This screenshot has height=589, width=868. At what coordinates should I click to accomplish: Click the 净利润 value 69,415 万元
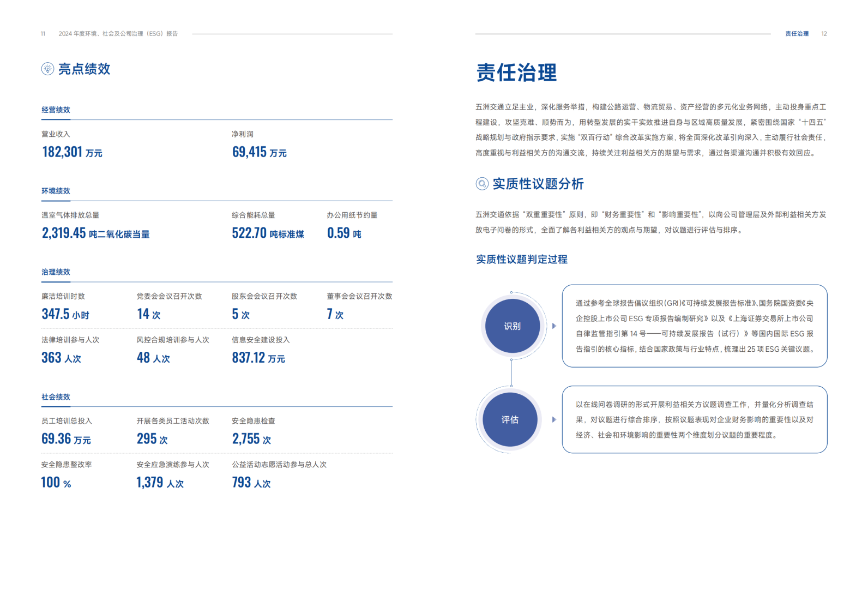(x=259, y=152)
